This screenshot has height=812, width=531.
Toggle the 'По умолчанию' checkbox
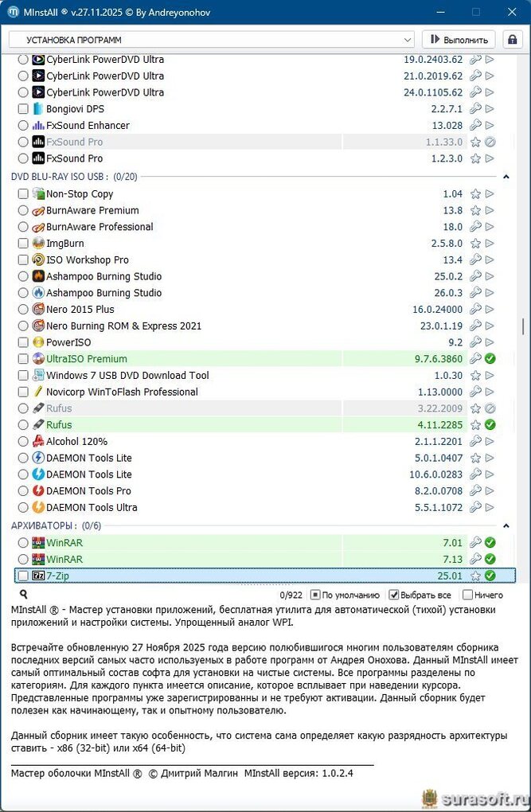(x=315, y=595)
